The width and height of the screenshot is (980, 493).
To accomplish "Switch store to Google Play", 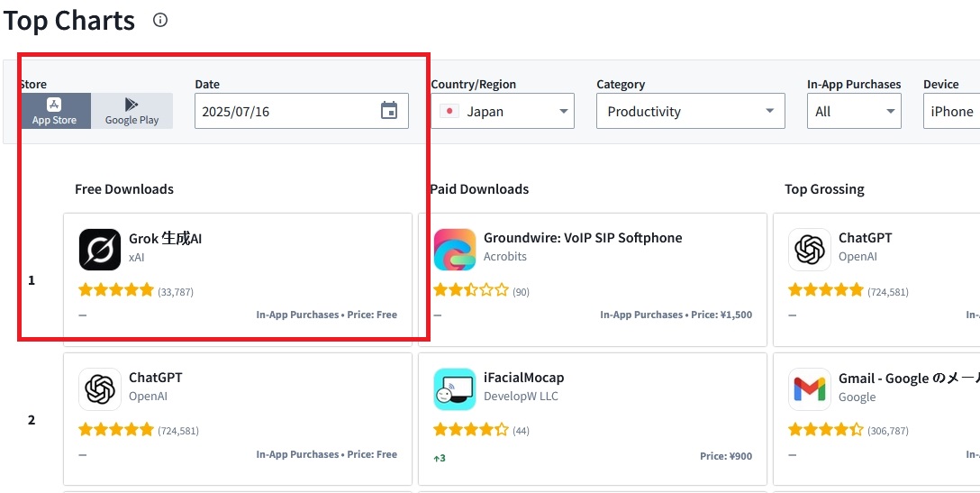I will (132, 112).
